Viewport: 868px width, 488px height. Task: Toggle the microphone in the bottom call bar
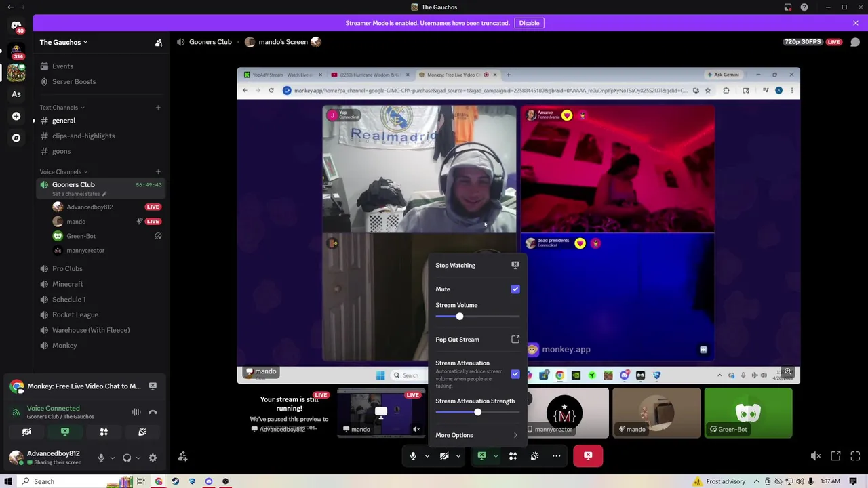(x=413, y=456)
